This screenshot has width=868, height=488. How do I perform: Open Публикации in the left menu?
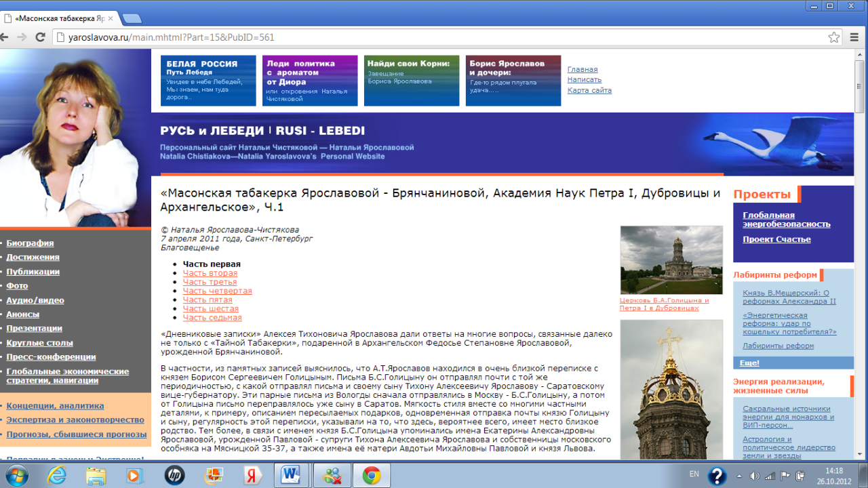33,271
